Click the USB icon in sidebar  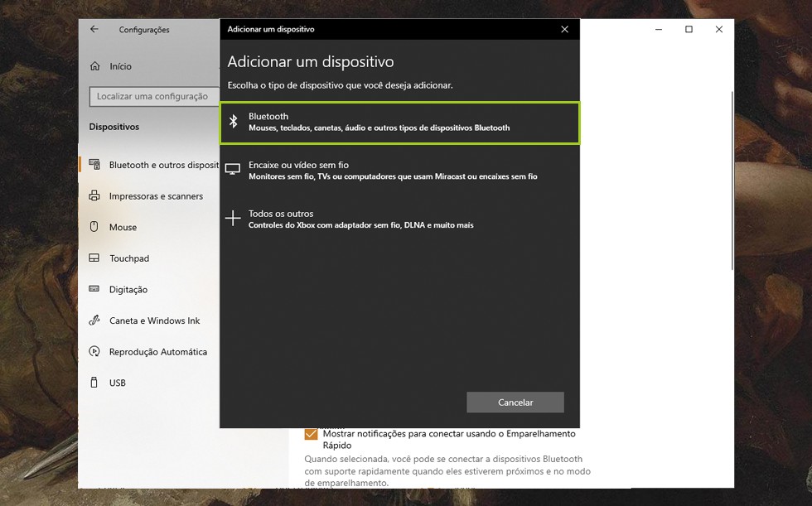(x=94, y=383)
